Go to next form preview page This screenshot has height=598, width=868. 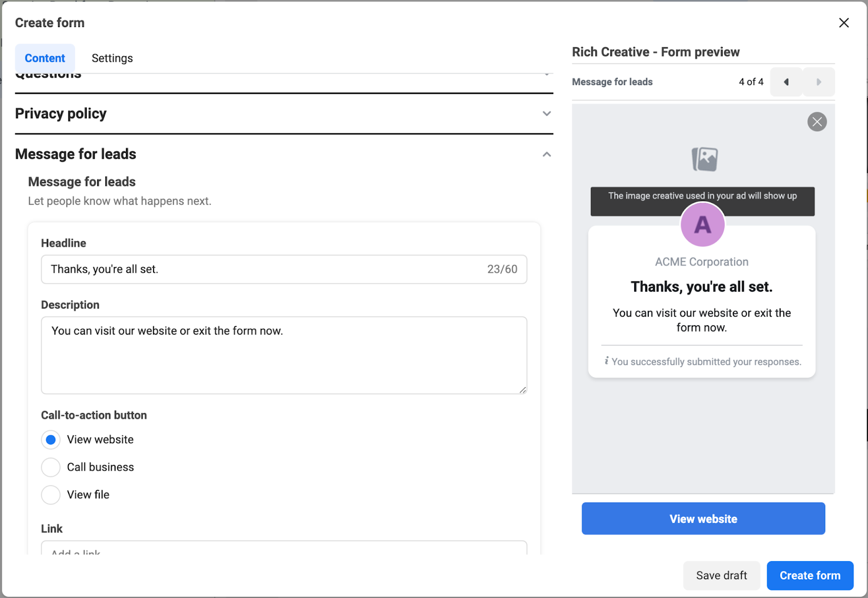(819, 82)
